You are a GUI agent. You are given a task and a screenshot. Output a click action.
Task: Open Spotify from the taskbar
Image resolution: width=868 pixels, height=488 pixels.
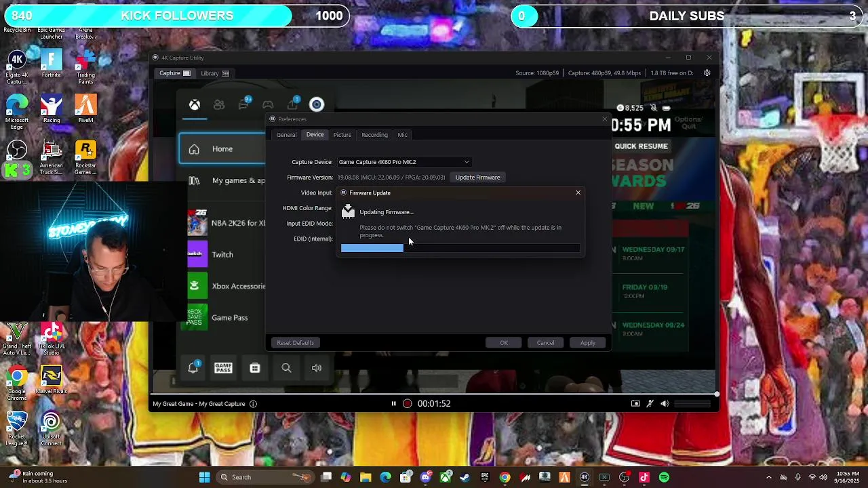[664, 477]
